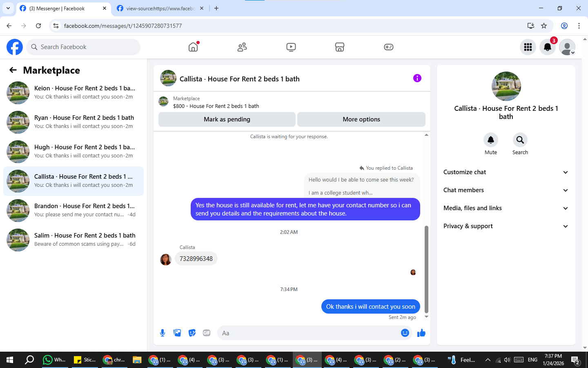Image resolution: width=588 pixels, height=368 pixels.
Task: Choose a sticker icon
Action: [192, 333]
